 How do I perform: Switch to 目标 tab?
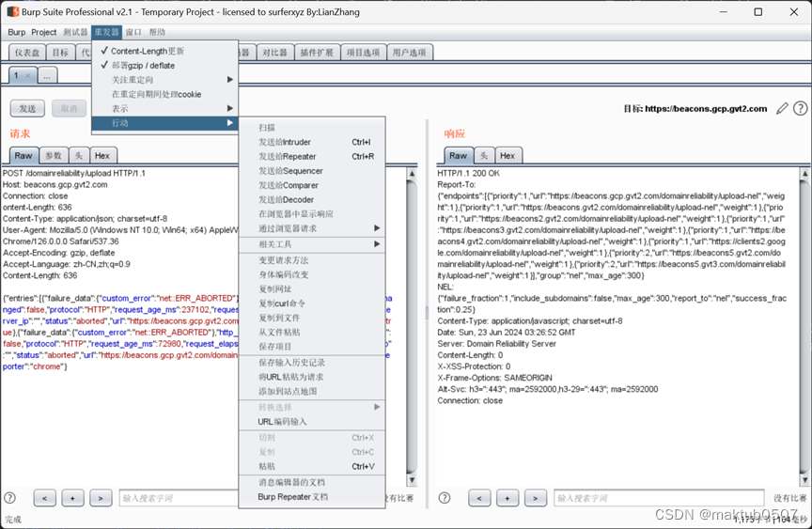click(60, 53)
